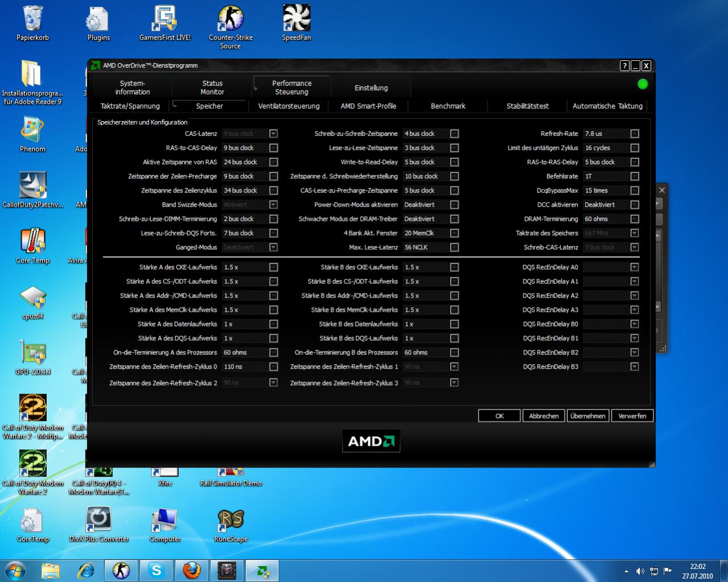Go to the Benchmark sub-tab
The height and width of the screenshot is (582, 728).
pyautogui.click(x=448, y=106)
